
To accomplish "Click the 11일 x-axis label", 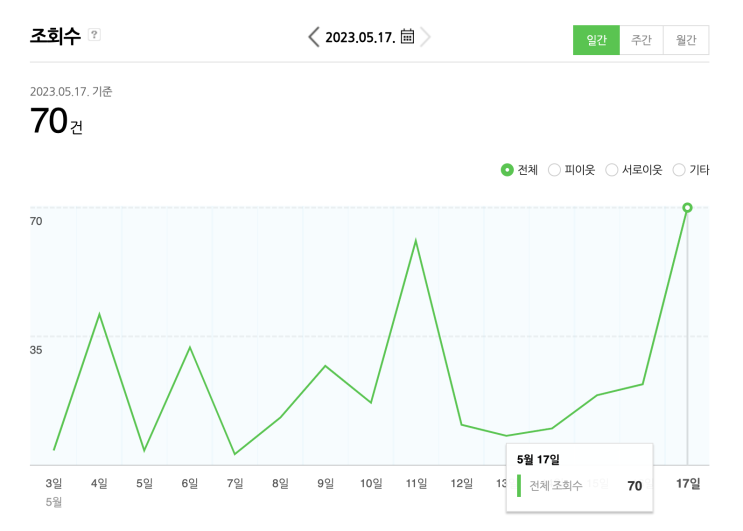I will [416, 483].
